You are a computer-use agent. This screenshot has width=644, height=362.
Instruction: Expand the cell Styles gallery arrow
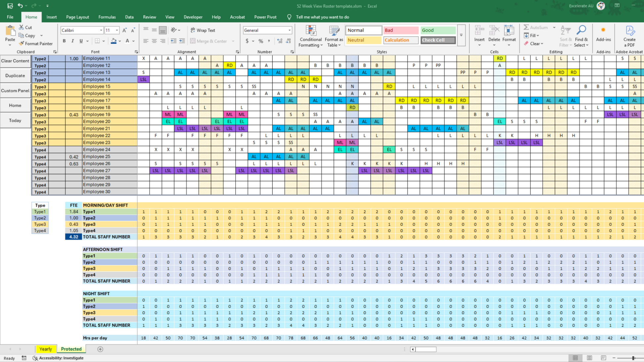tap(461, 35)
